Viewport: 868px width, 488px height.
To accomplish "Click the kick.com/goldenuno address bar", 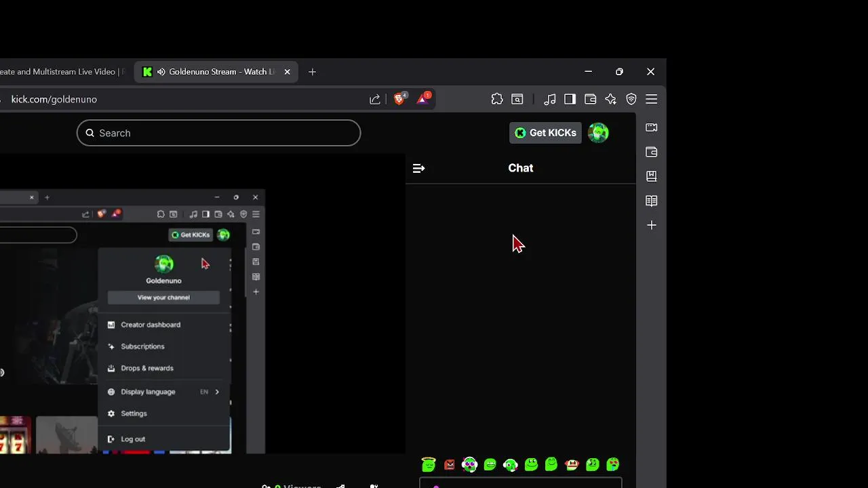I will [x=183, y=99].
